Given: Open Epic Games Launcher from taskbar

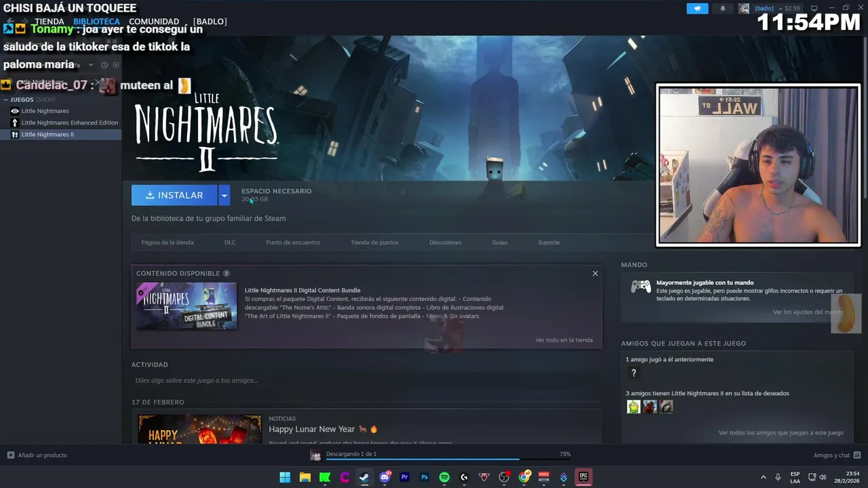Looking at the screenshot, I should 583,477.
